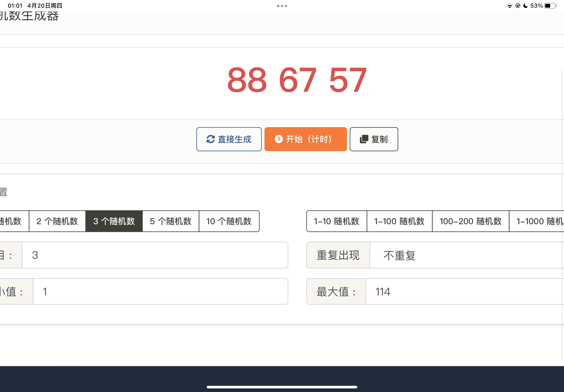Click the page title 数生成器
Viewport: 564px width, 392px height.
29,16
